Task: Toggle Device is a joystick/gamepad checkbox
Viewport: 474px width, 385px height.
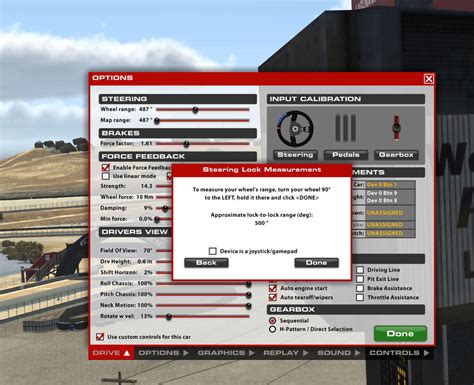Action: tap(213, 251)
